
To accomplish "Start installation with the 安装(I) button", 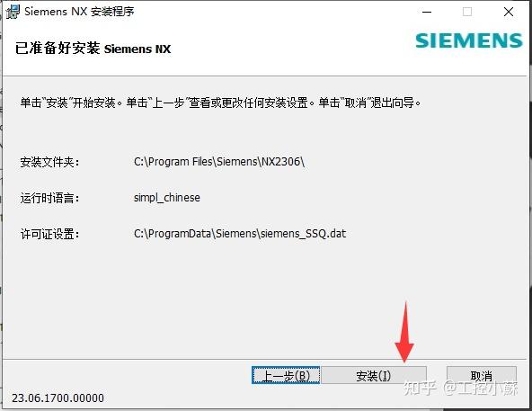I will click(373, 375).
